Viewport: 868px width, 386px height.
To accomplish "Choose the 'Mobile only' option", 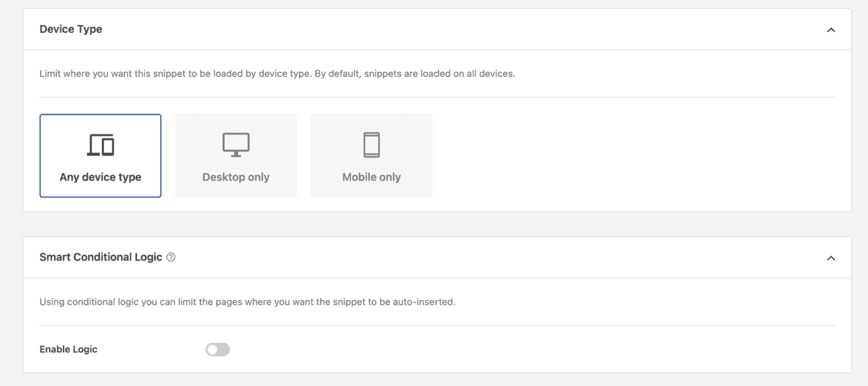I will [372, 156].
